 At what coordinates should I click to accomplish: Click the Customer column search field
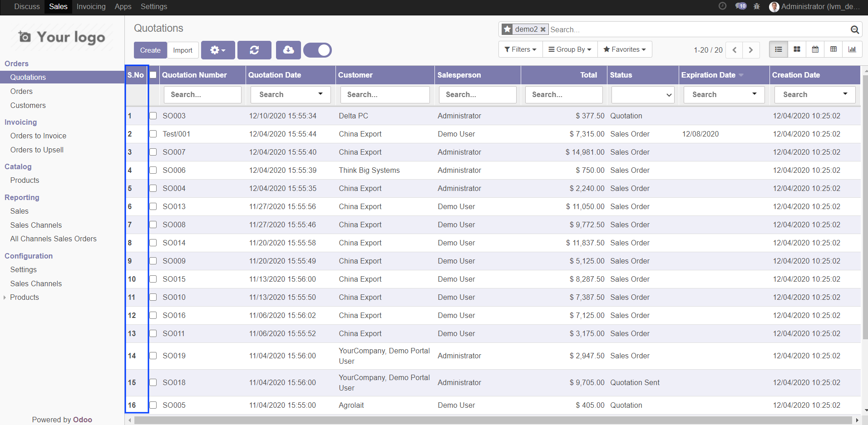[385, 95]
